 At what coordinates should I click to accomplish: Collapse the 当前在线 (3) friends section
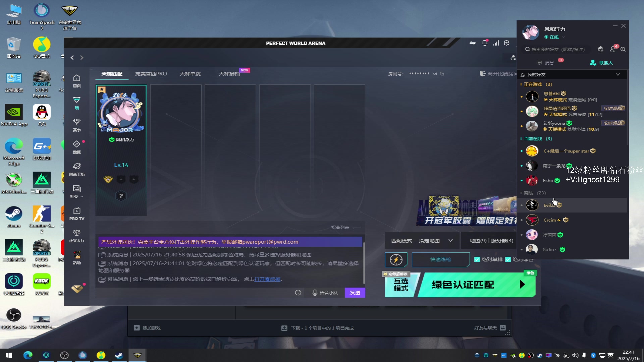pyautogui.click(x=538, y=139)
